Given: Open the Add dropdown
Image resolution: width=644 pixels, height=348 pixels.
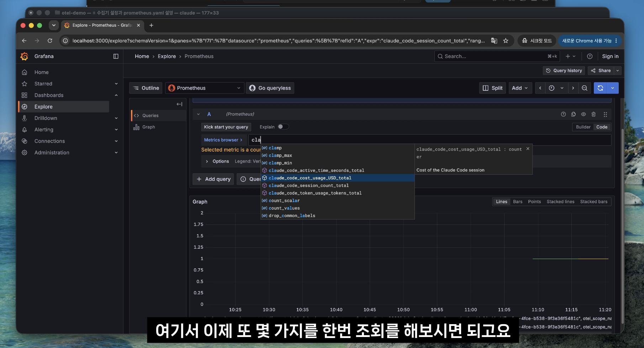Looking at the screenshot, I should (x=520, y=88).
